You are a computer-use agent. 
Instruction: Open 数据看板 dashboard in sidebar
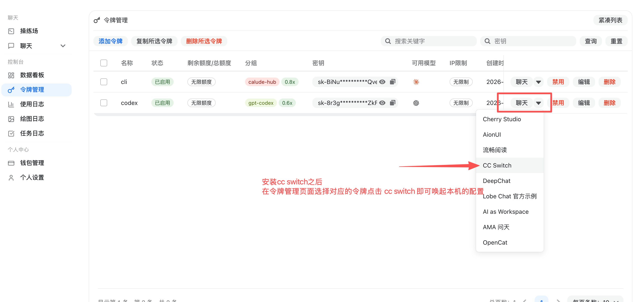tap(36, 75)
